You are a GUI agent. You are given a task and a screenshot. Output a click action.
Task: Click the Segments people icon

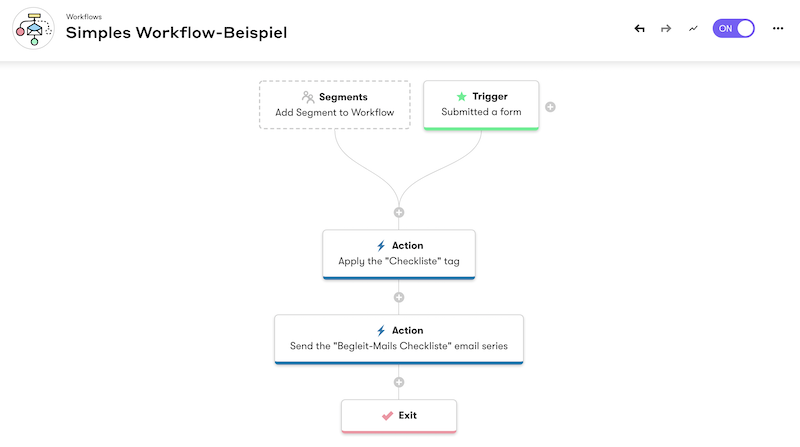click(x=308, y=97)
